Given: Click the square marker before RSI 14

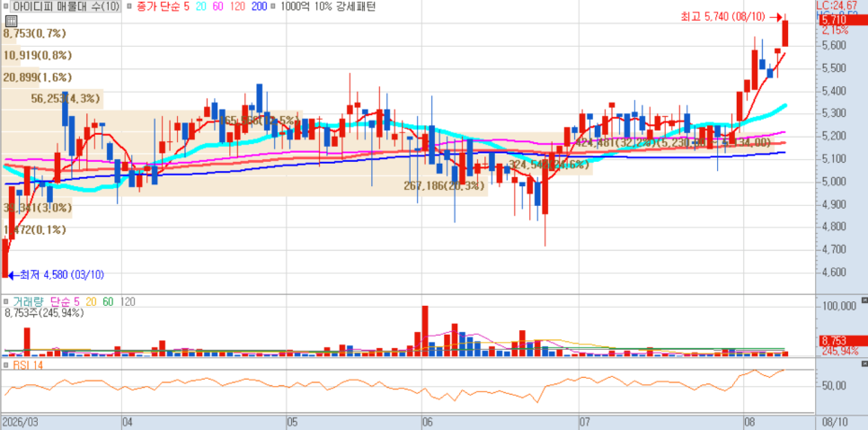Looking at the screenshot, I should tap(5, 364).
